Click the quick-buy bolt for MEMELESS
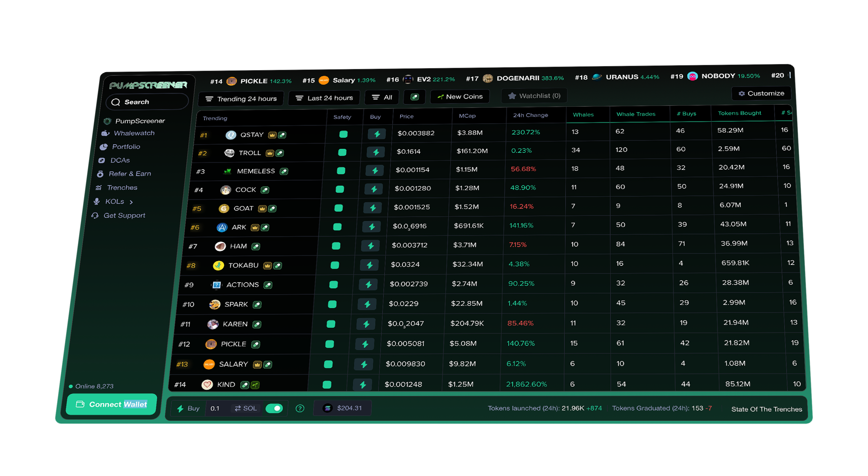868x476 pixels. 375,171
